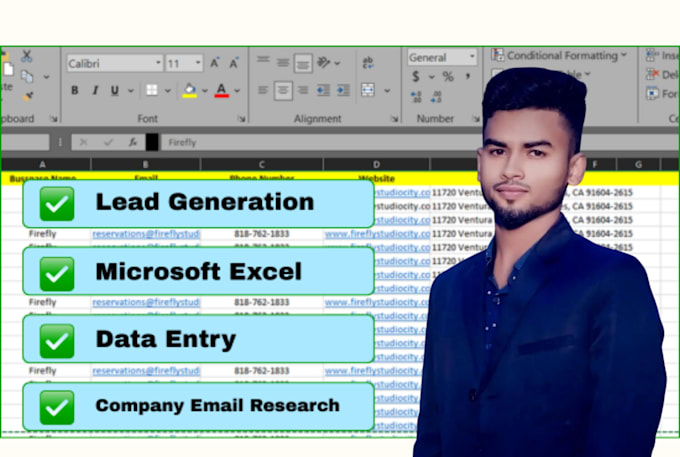Screen dimensions: 680x457
Task: Decrease the font size with smaller A
Action: [234, 63]
